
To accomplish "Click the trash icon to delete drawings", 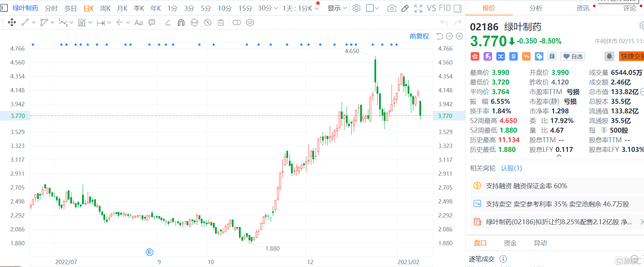I will pyautogui.click(x=221, y=23).
